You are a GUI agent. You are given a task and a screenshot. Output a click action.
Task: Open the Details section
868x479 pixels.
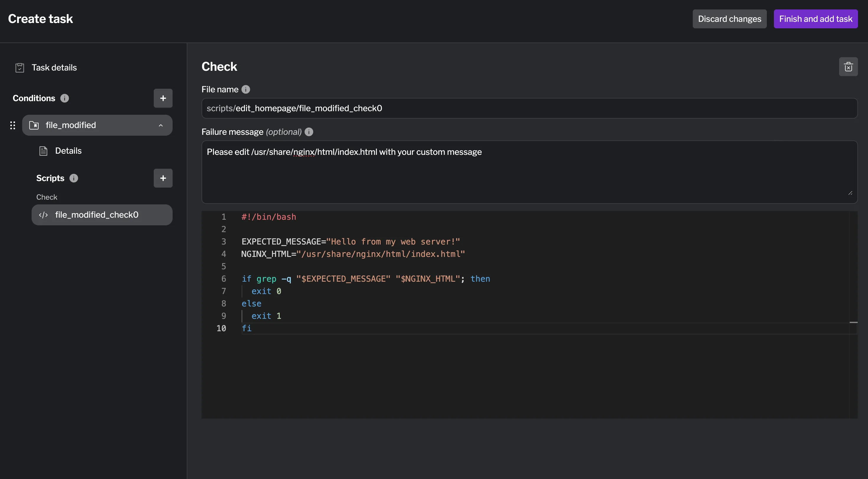[68, 151]
